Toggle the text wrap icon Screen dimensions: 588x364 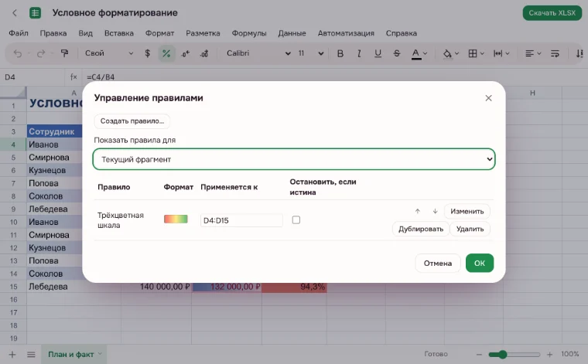pyautogui.click(x=555, y=53)
